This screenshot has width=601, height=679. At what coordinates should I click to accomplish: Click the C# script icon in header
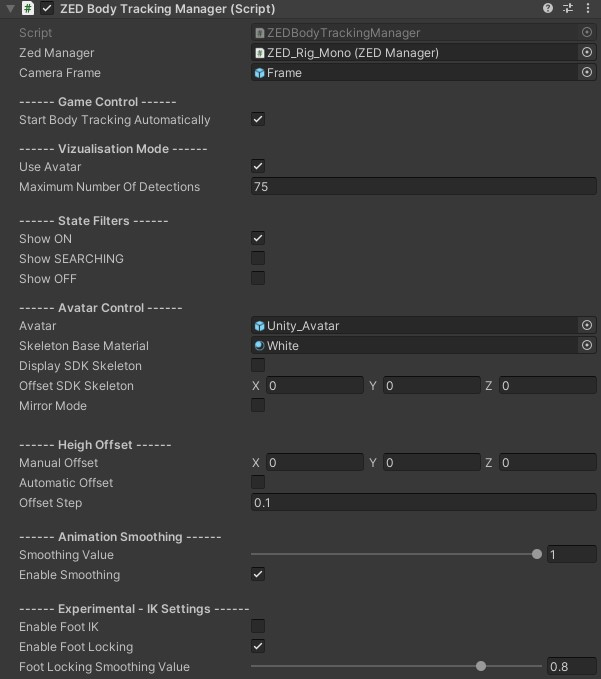point(28,8)
